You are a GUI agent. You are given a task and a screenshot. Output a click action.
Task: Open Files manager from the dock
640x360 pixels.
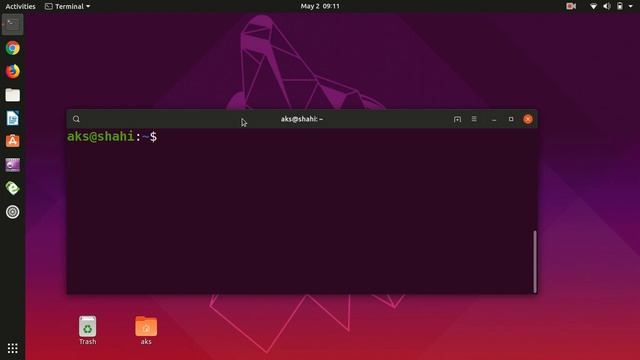[13, 95]
